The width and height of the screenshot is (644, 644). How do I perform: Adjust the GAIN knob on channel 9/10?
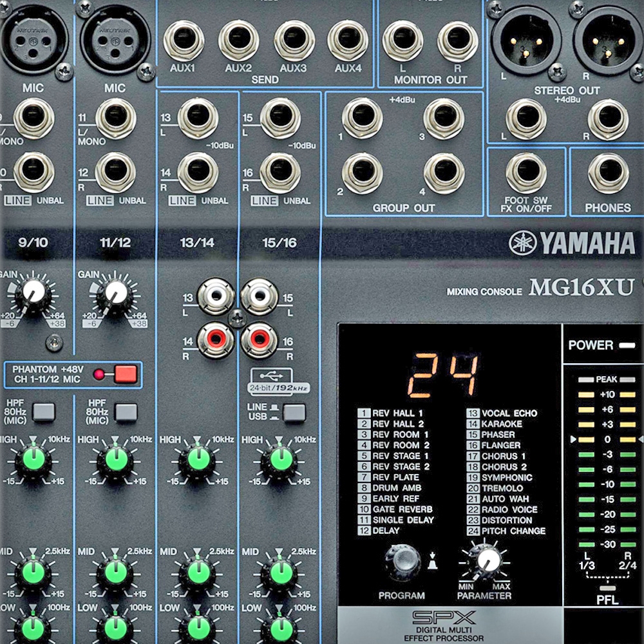click(x=33, y=293)
